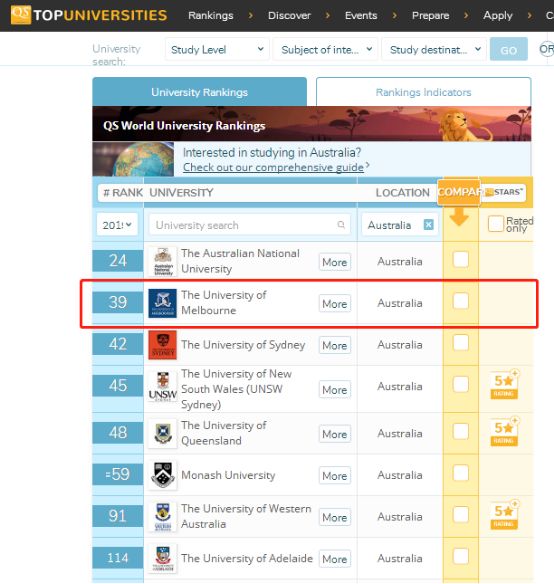Click the LOCATION column header

[x=402, y=193]
